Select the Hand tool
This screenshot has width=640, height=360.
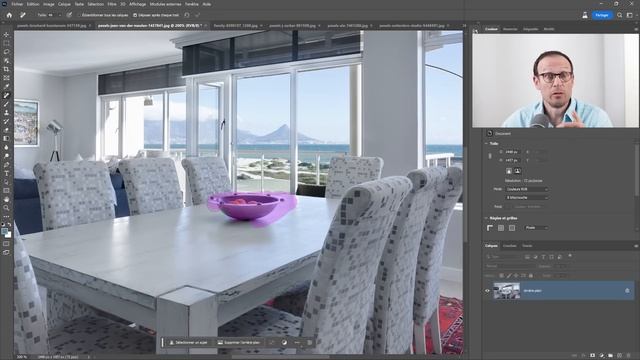pyautogui.click(x=6, y=200)
